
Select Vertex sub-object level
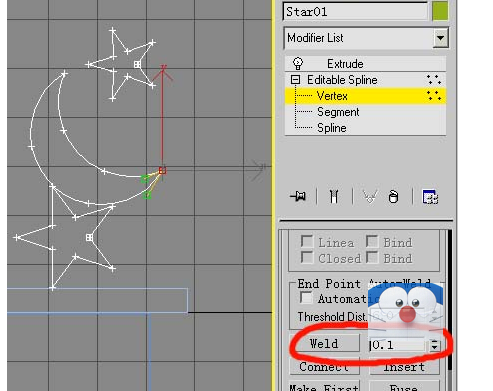365,96
